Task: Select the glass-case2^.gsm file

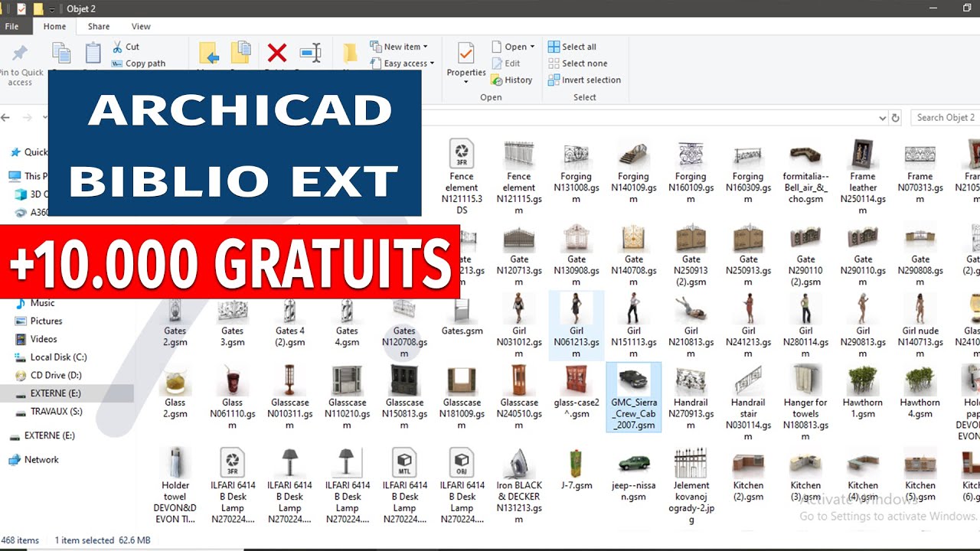Action: coord(577,392)
